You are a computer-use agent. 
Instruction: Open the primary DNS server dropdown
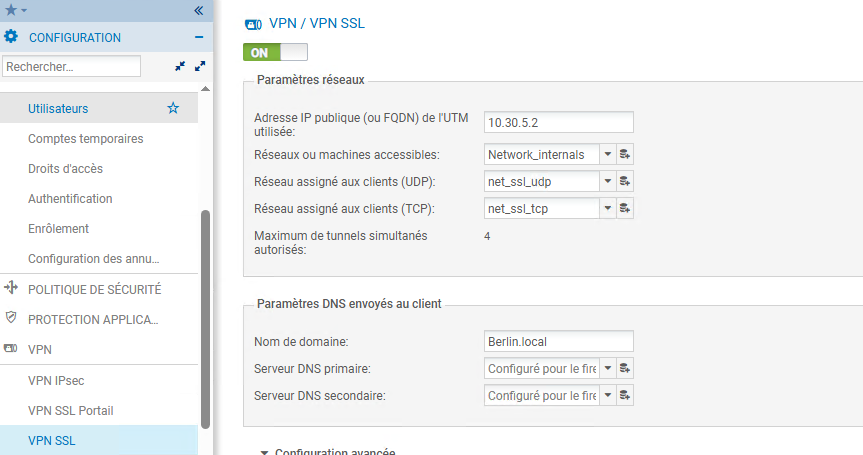[x=607, y=368]
